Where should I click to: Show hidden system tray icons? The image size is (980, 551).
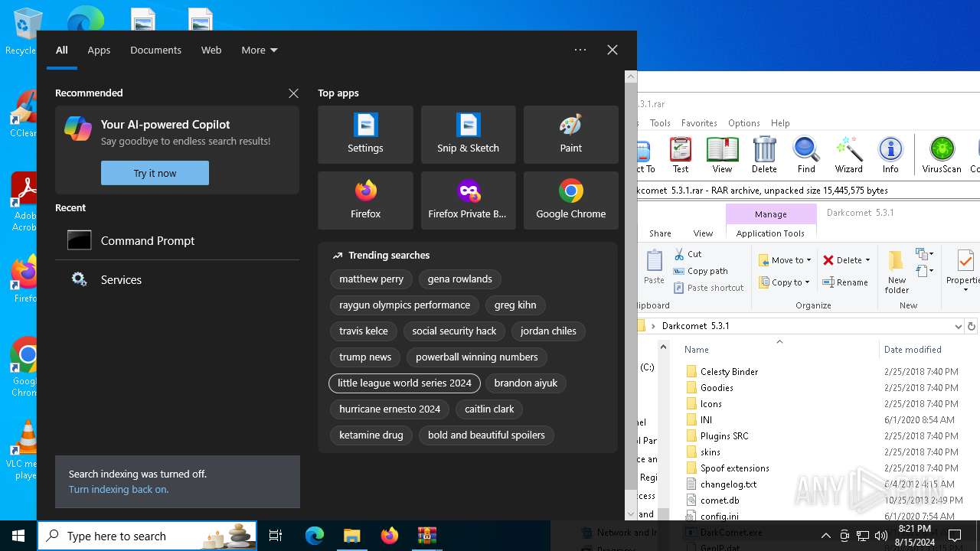point(825,536)
